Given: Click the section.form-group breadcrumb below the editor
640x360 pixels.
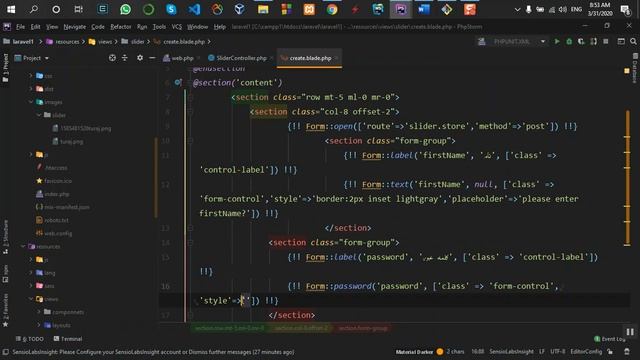Looking at the screenshot, I should pos(362,328).
